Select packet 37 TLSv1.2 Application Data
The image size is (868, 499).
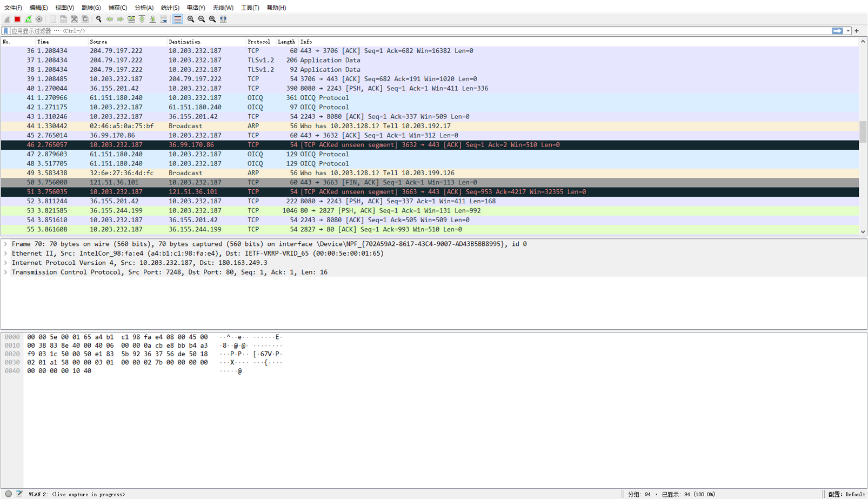pyautogui.click(x=430, y=60)
